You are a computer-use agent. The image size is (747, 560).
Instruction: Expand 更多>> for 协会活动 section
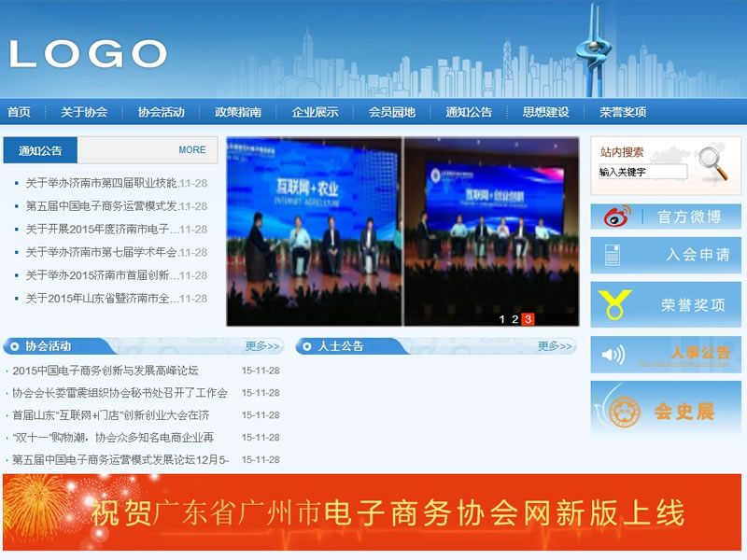click(x=263, y=346)
